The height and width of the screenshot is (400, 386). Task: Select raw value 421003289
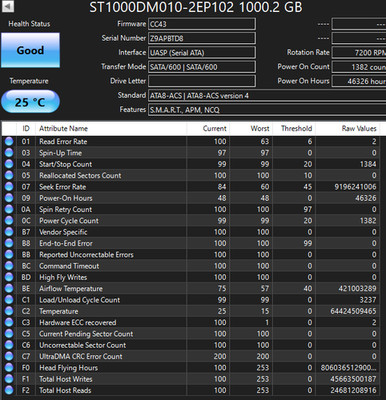click(x=357, y=289)
